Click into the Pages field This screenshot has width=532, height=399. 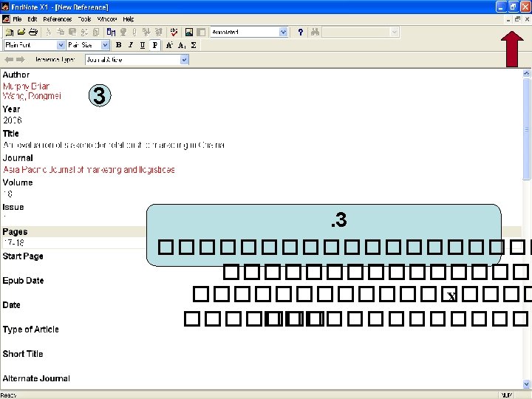click(x=74, y=243)
